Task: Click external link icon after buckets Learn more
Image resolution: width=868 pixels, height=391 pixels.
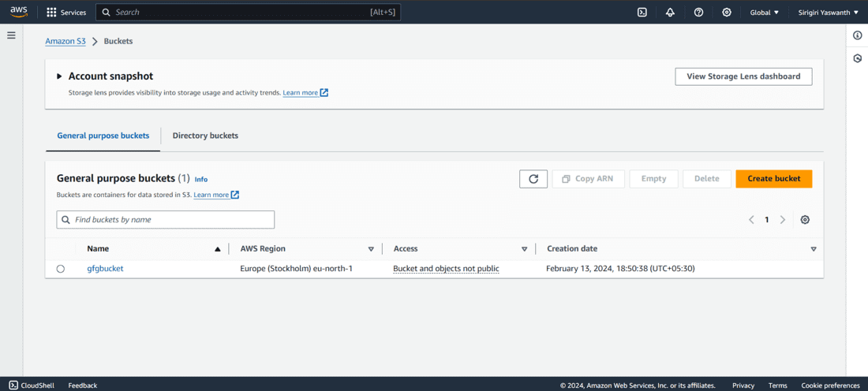Action: click(235, 195)
